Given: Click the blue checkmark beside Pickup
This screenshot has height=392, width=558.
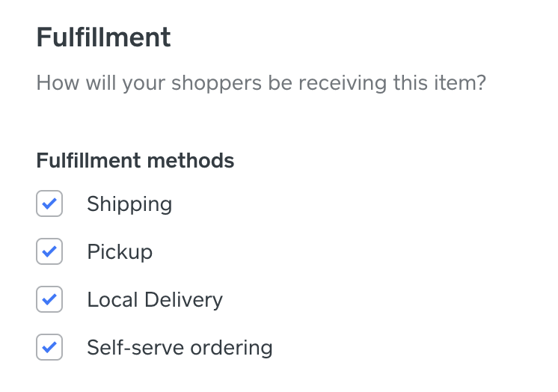Looking at the screenshot, I should [x=49, y=252].
